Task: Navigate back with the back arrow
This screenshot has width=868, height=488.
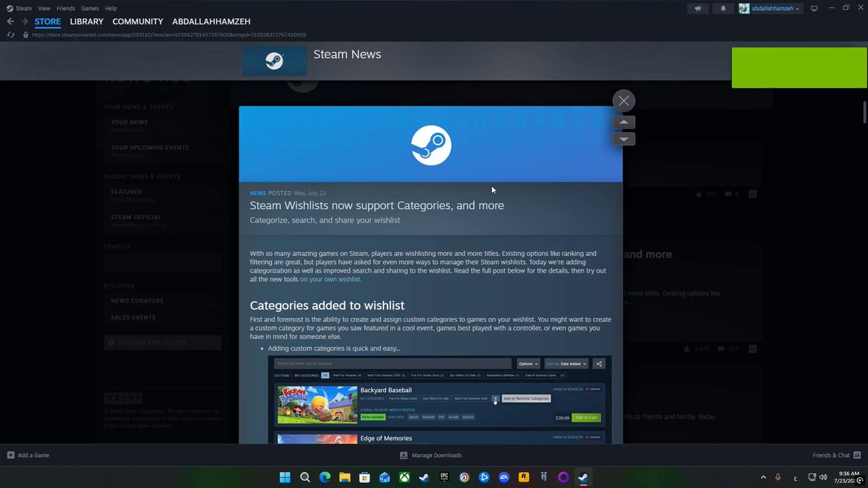Action: coord(10,22)
